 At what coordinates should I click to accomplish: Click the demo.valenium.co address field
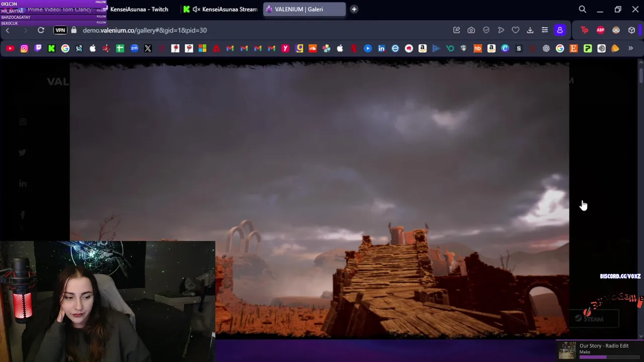point(144,30)
